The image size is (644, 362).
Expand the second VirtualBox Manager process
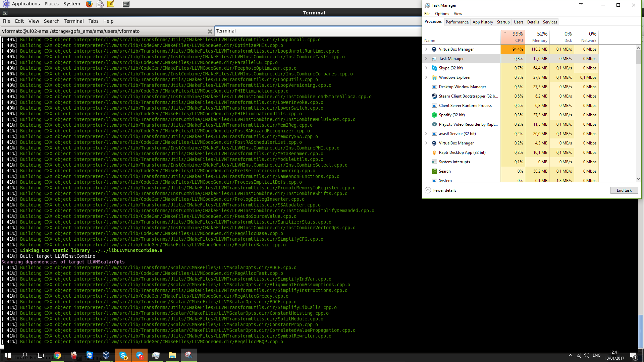tap(426, 143)
